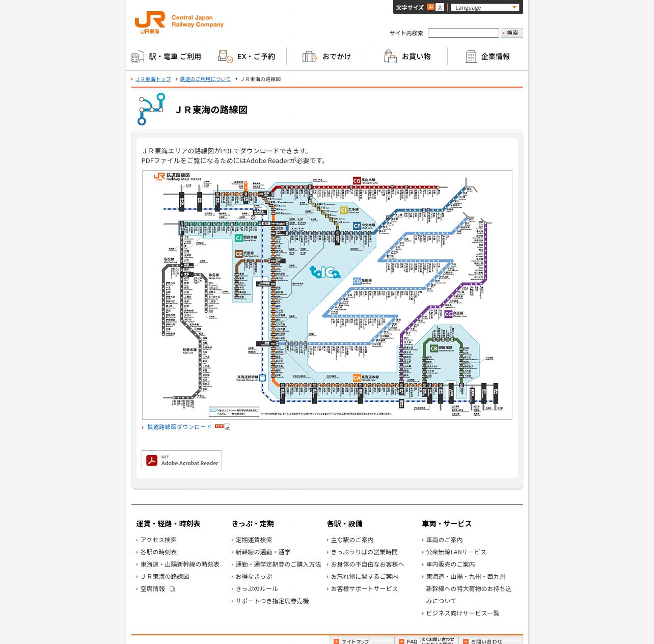The image size is (654, 644).
Task: Click the building icon beside 企業情報
Action: pyautogui.click(x=471, y=57)
